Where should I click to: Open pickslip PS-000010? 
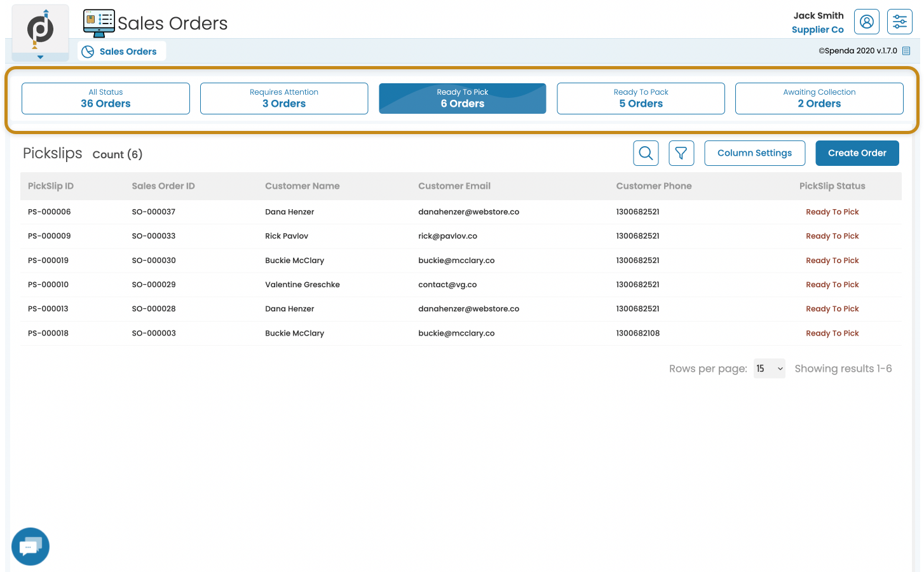48,285
